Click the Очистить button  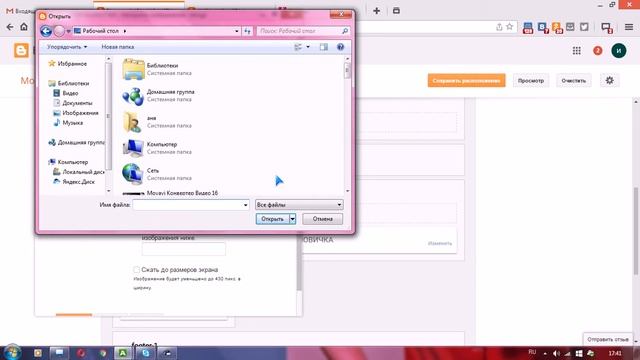pos(573,80)
